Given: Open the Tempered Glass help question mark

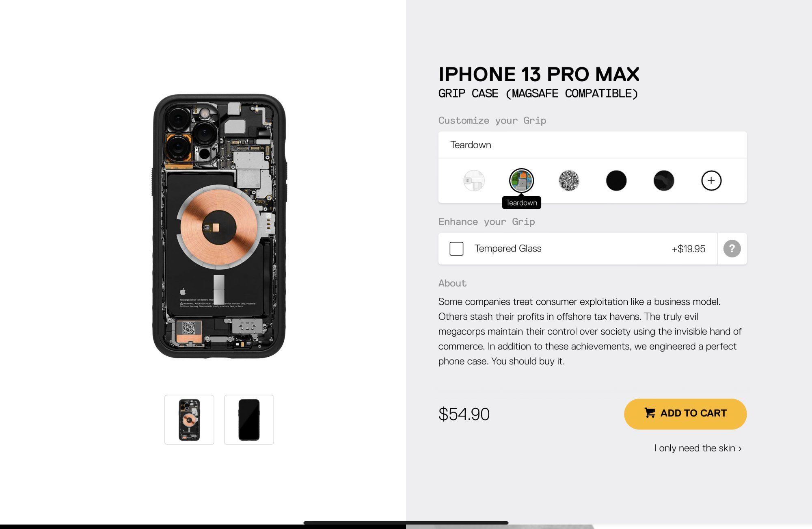Looking at the screenshot, I should (x=732, y=249).
